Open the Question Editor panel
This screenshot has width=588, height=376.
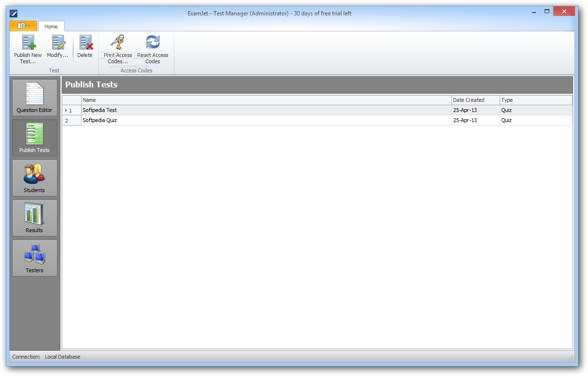pos(35,98)
